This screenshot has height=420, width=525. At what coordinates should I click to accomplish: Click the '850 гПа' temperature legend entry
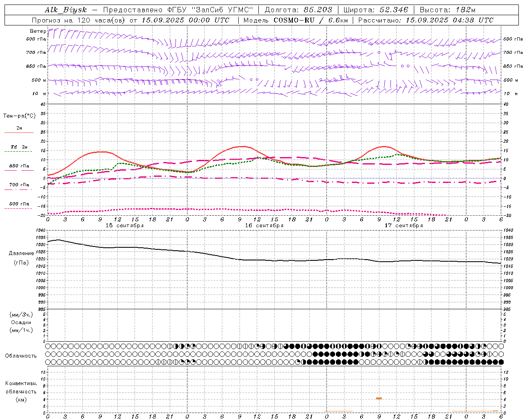19,166
